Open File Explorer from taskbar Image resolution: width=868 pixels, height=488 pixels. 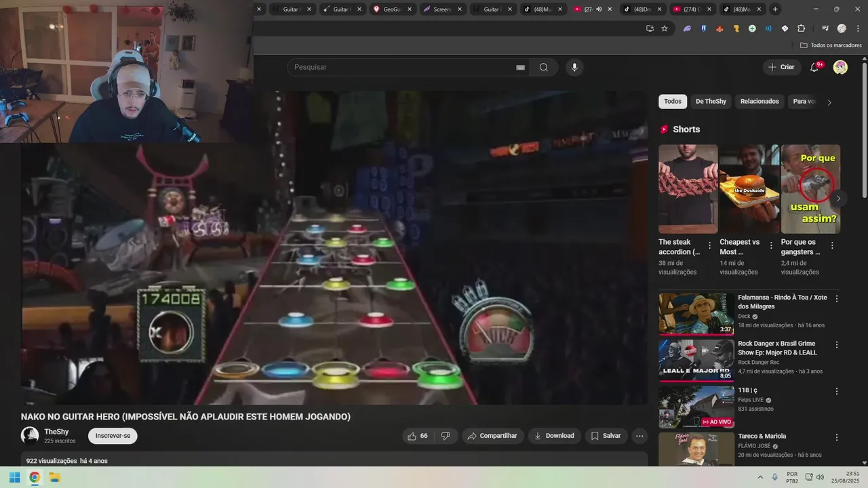[55, 477]
